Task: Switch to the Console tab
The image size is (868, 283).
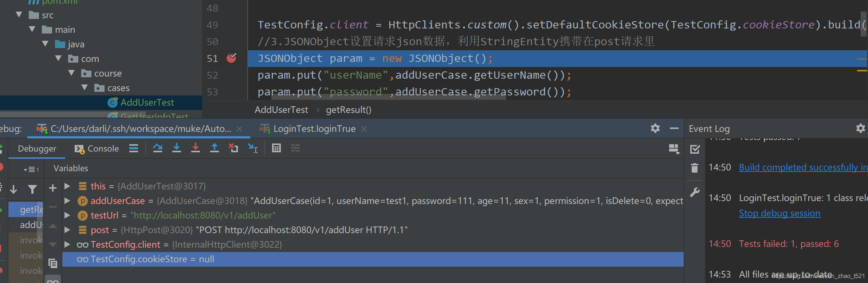Action: click(x=97, y=149)
